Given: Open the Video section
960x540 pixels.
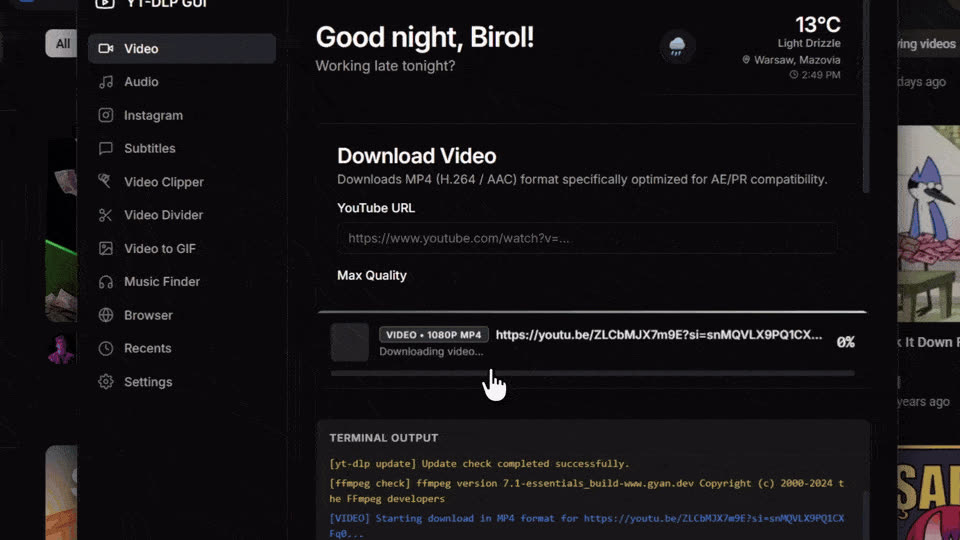Looking at the screenshot, I should (182, 48).
